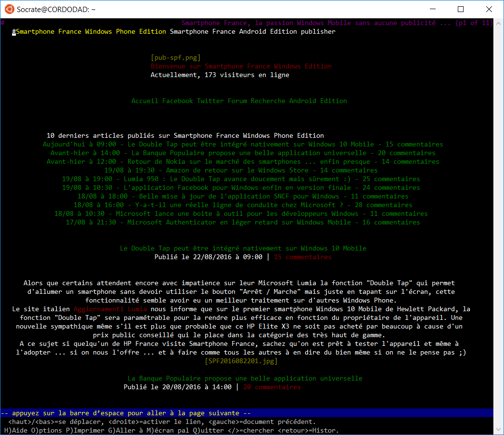The width and height of the screenshot is (504, 435).
Task: Click the Publié le 20/08/2016 à 14:00 text
Action: (178, 387)
